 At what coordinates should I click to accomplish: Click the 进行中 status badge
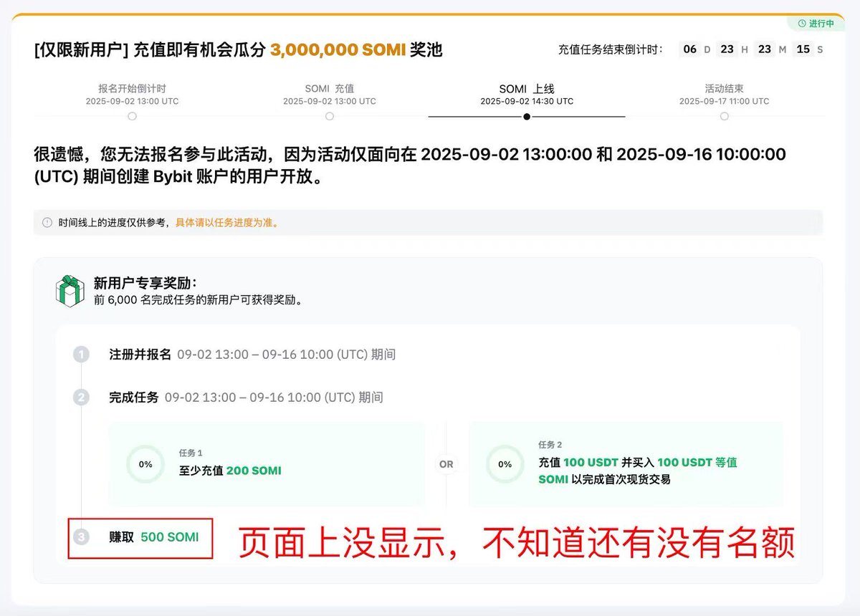[x=816, y=24]
